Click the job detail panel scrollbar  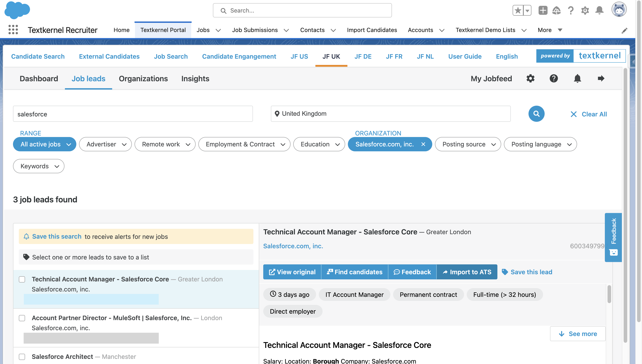pyautogui.click(x=609, y=294)
